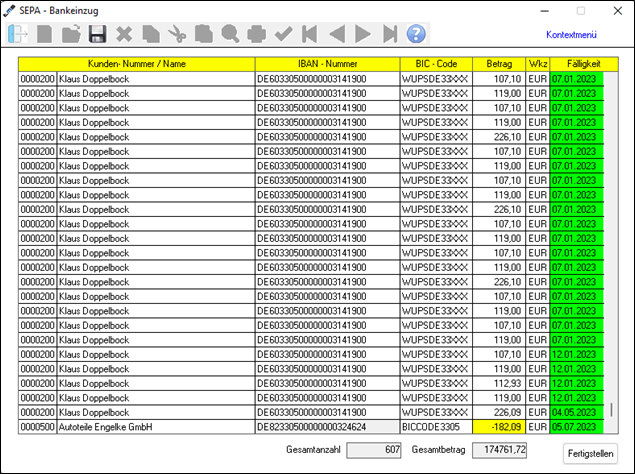Click IBAN DE82330500000000324624 cell
This screenshot has width=635, height=474.
(x=327, y=427)
